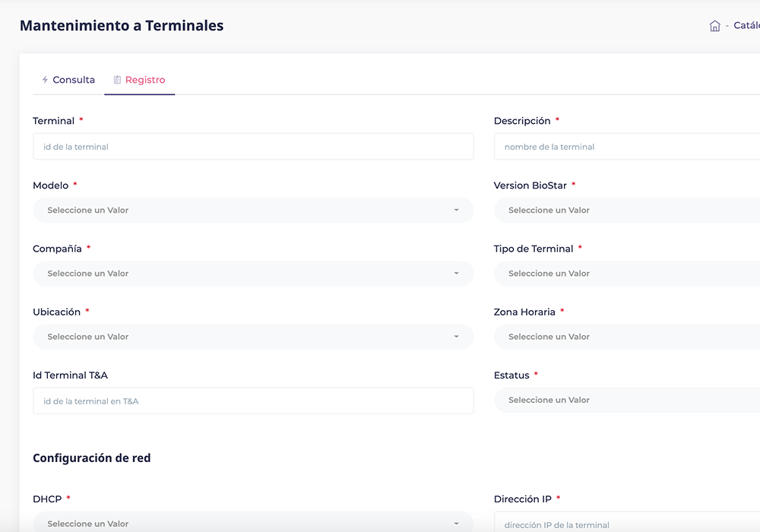Focus the Terminal id input field
The image size is (760, 532).
253,147
